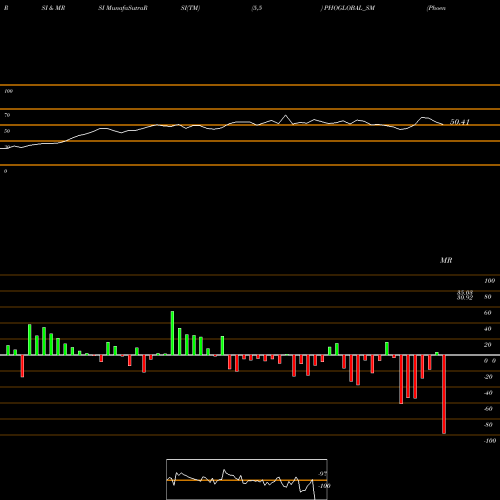This screenshot has height=500, width=500.
Task: Click the '0 0' zero-line label in MR chart
Action: pos(490,361)
